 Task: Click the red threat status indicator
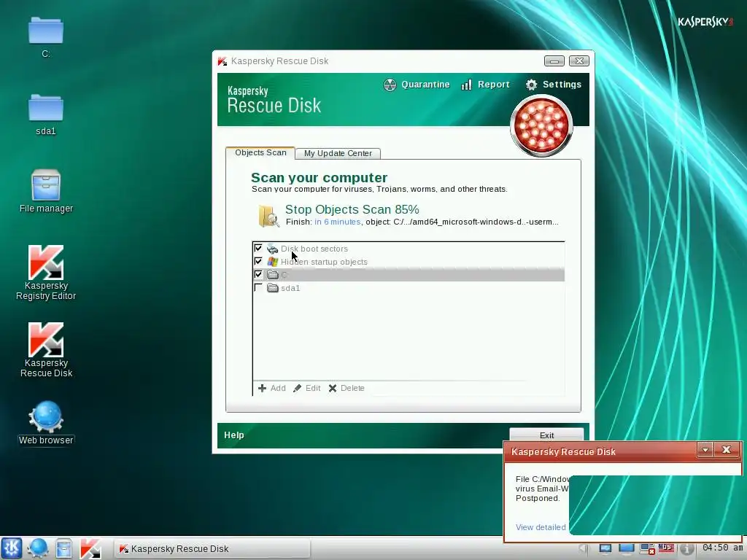541,125
